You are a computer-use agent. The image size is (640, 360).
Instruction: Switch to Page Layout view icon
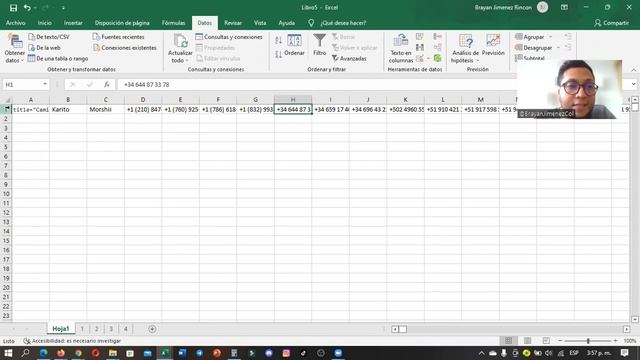pyautogui.click(x=527, y=340)
